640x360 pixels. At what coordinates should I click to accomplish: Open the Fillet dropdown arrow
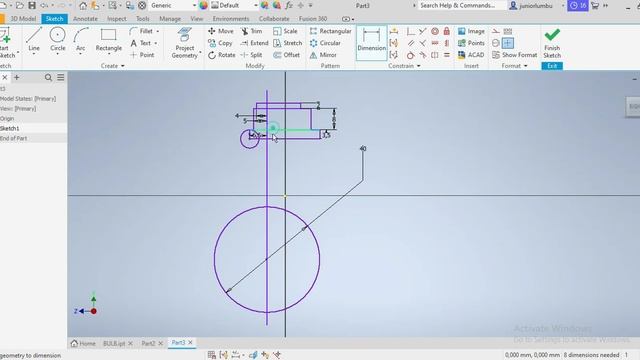[x=158, y=31]
